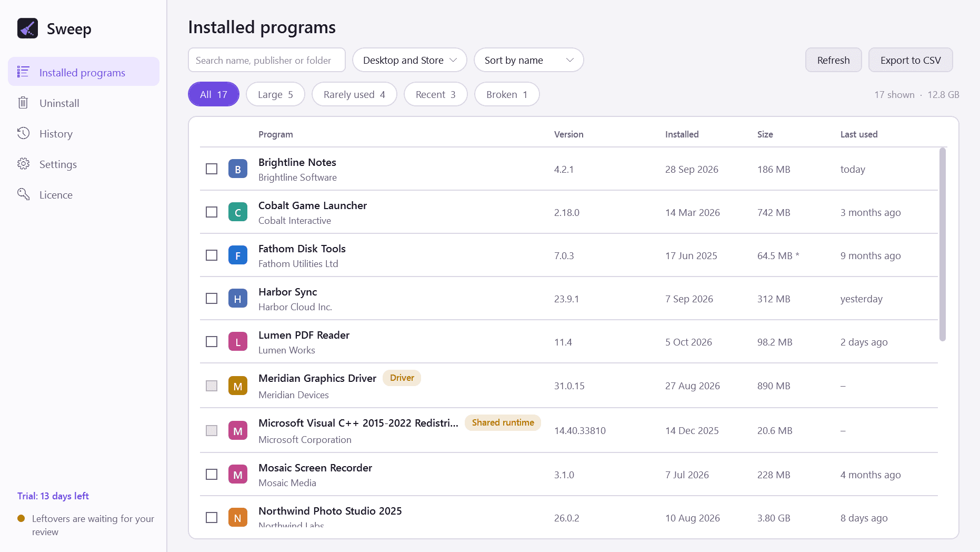Click the Lumen PDF Reader L icon
Image resolution: width=980 pixels, height=552 pixels.
[238, 342]
